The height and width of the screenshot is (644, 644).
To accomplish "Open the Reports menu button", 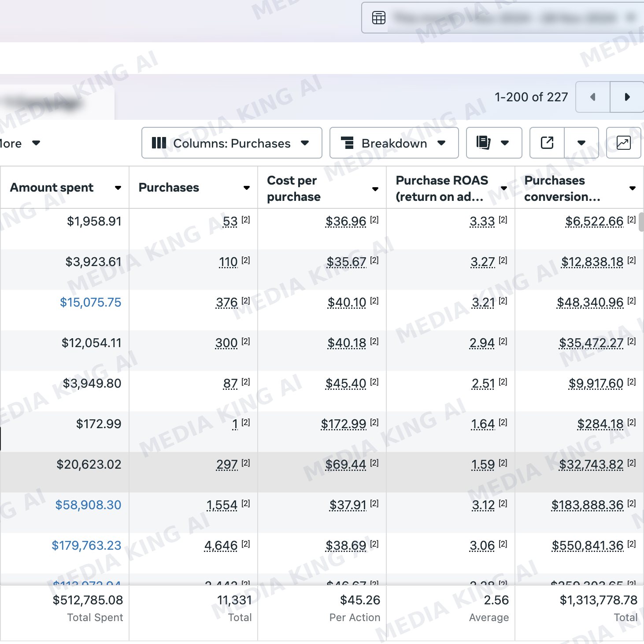I will click(494, 143).
